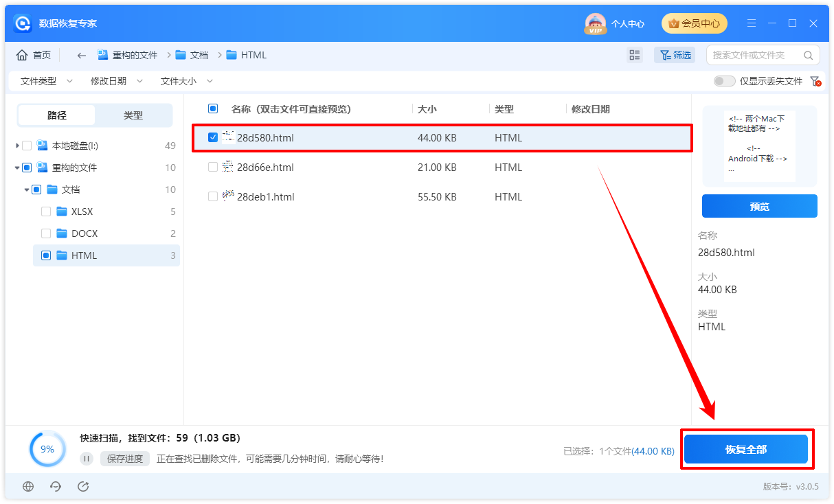Navigate to 文档 in the breadcrumb
The image size is (834, 504).
coord(192,55)
